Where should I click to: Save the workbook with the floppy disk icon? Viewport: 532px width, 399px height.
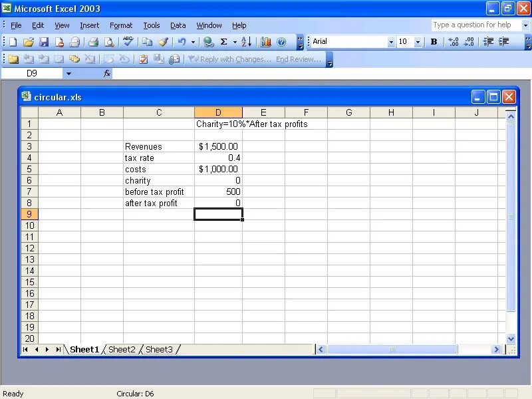(x=44, y=42)
